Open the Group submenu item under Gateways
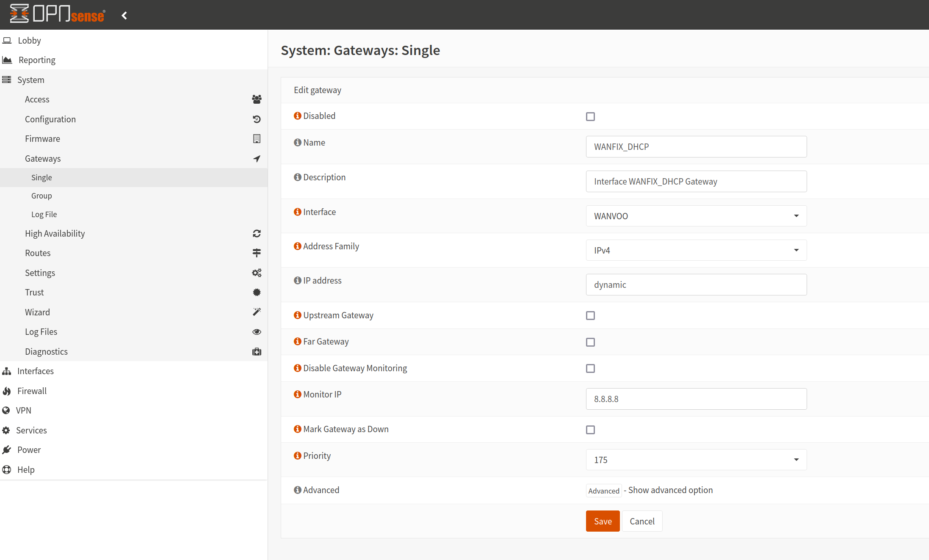Screen dimensions: 929x560 tap(41, 196)
